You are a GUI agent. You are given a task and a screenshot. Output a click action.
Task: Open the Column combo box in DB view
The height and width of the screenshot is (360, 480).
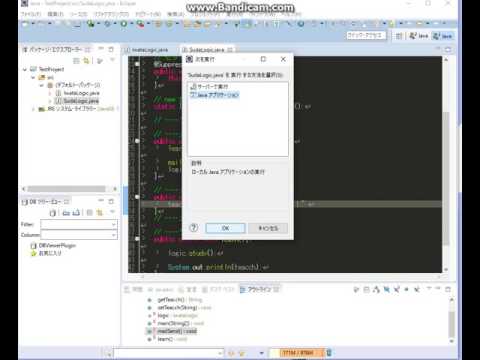pyautogui.click(x=79, y=235)
